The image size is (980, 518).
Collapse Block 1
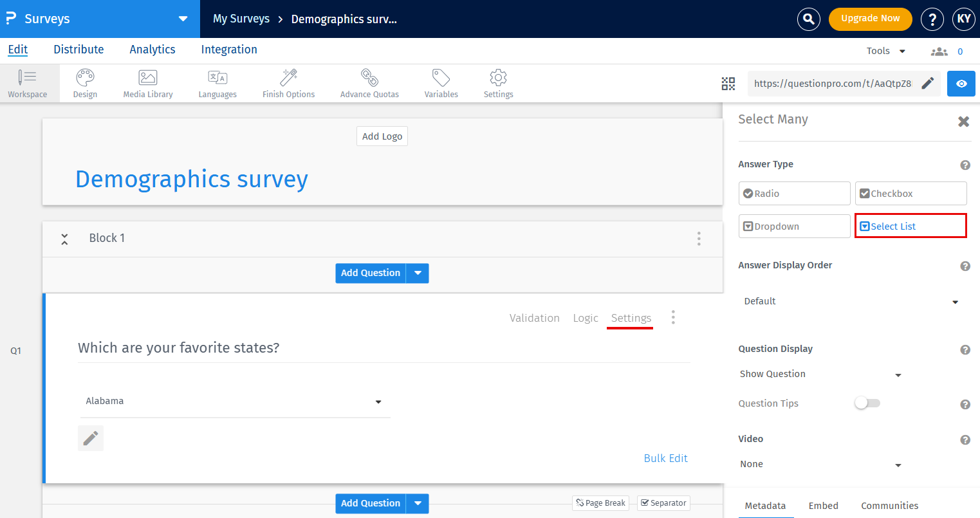(x=64, y=238)
